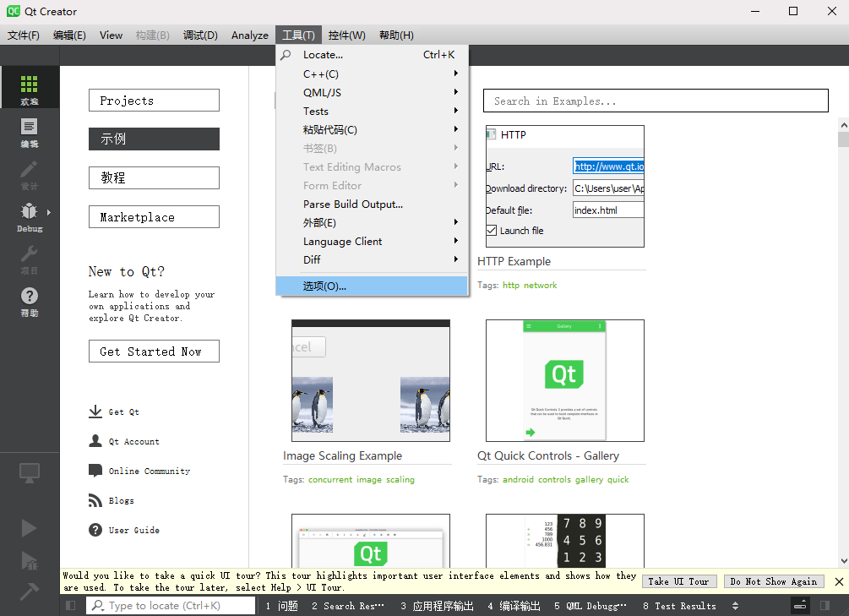Show the 8 Test Results output pane
The height and width of the screenshot is (616, 849).
679,606
